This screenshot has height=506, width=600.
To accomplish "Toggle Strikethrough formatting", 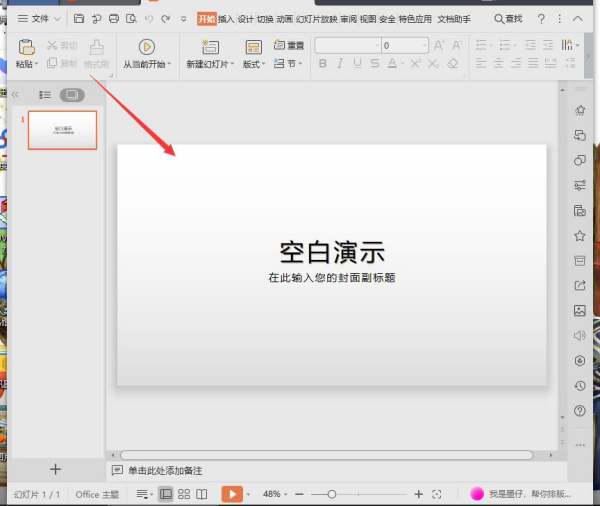I will tap(375, 63).
